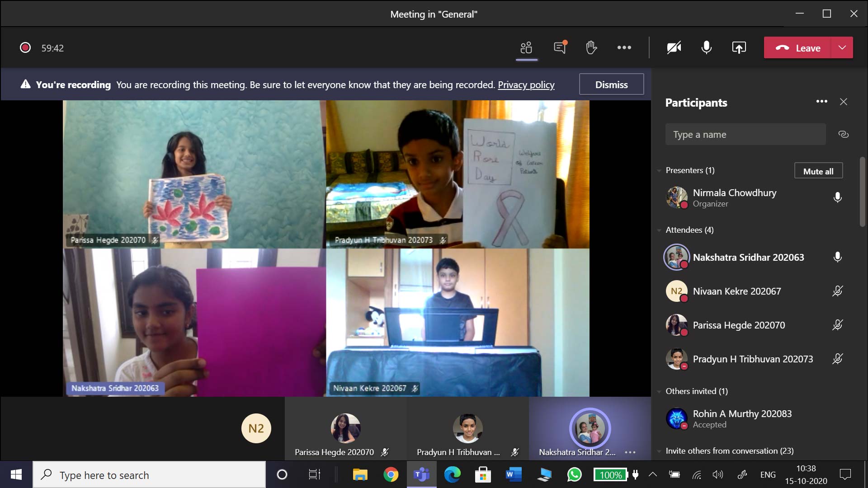Open the show participants icon
Viewport: 868px width, 488px height.
(x=526, y=47)
